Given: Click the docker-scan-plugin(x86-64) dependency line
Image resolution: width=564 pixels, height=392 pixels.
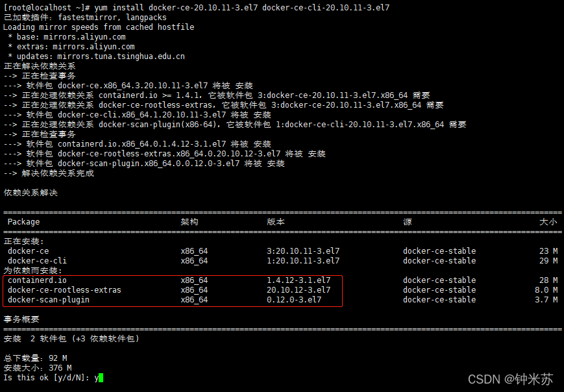Looking at the screenshot, I should (235, 125).
